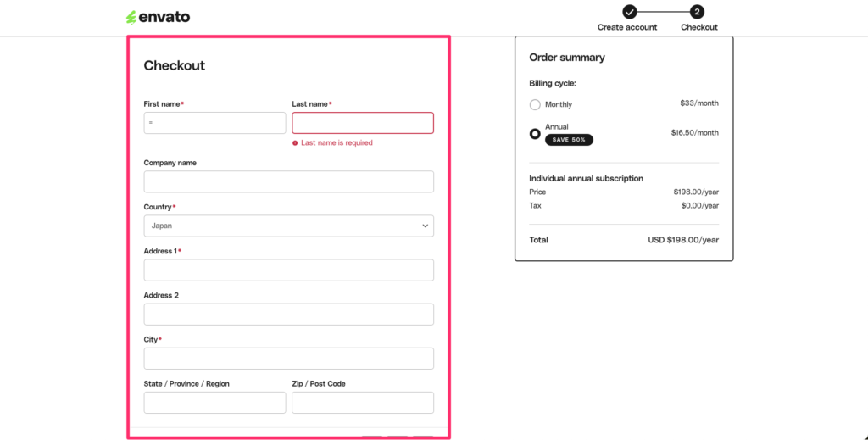Open the Country dropdown showing Japan
Viewport: 868px width, 440px height.
[289, 226]
